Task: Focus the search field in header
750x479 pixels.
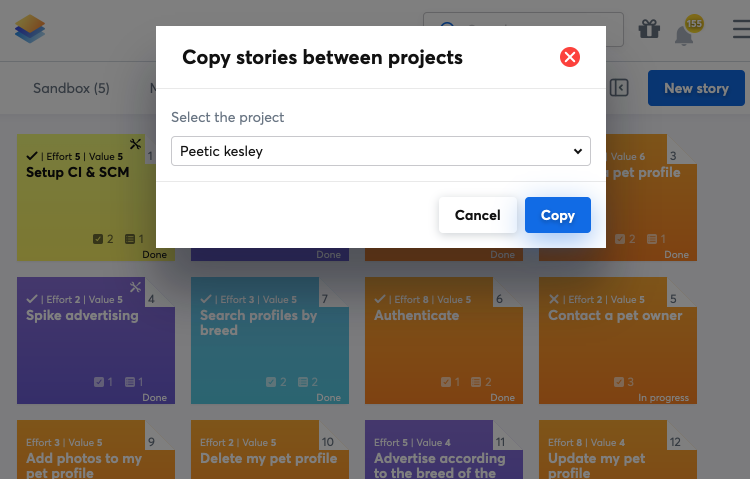Action: tap(530, 29)
